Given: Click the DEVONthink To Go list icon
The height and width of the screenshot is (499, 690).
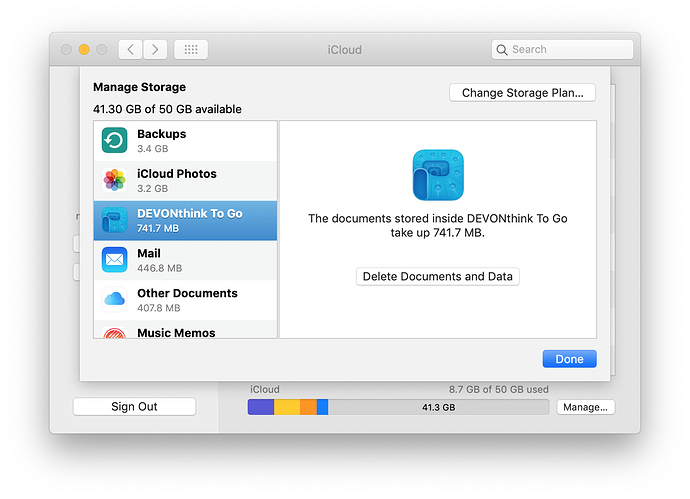Looking at the screenshot, I should pos(114,220).
